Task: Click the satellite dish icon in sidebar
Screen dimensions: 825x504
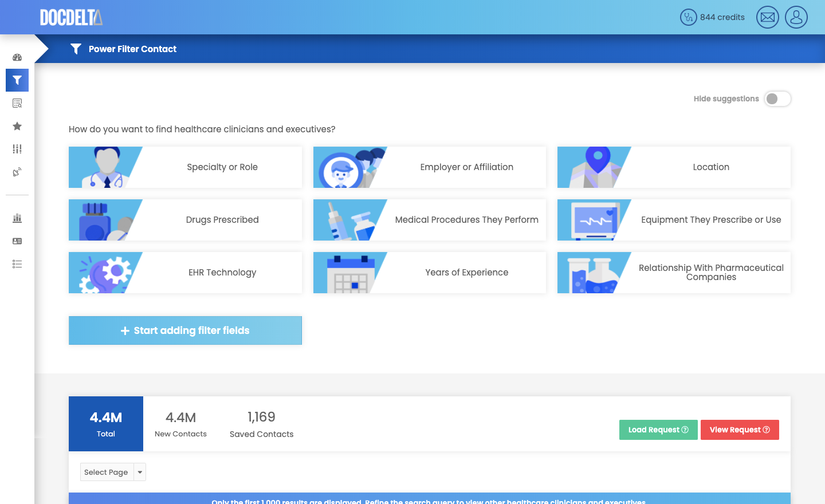Action: pos(17,172)
